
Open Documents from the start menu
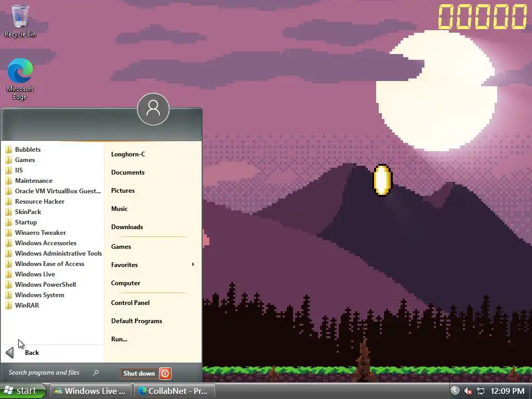tap(128, 172)
